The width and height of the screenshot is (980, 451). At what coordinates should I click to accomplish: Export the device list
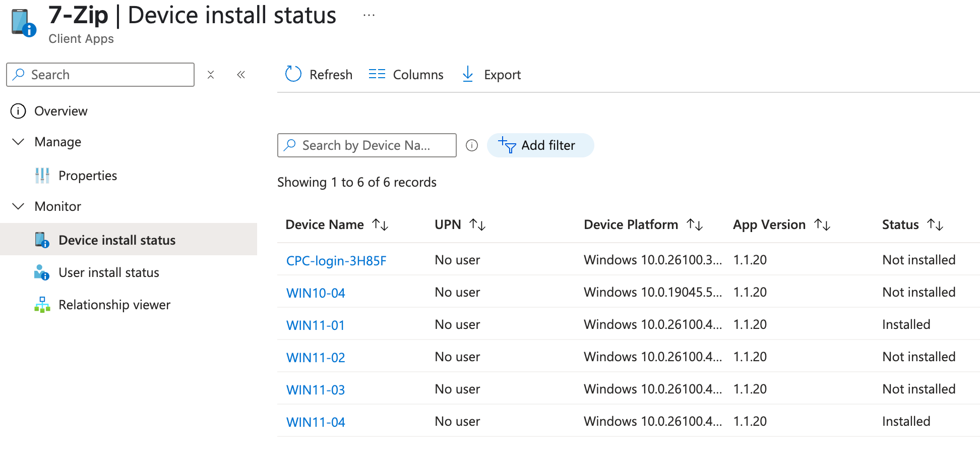click(492, 75)
